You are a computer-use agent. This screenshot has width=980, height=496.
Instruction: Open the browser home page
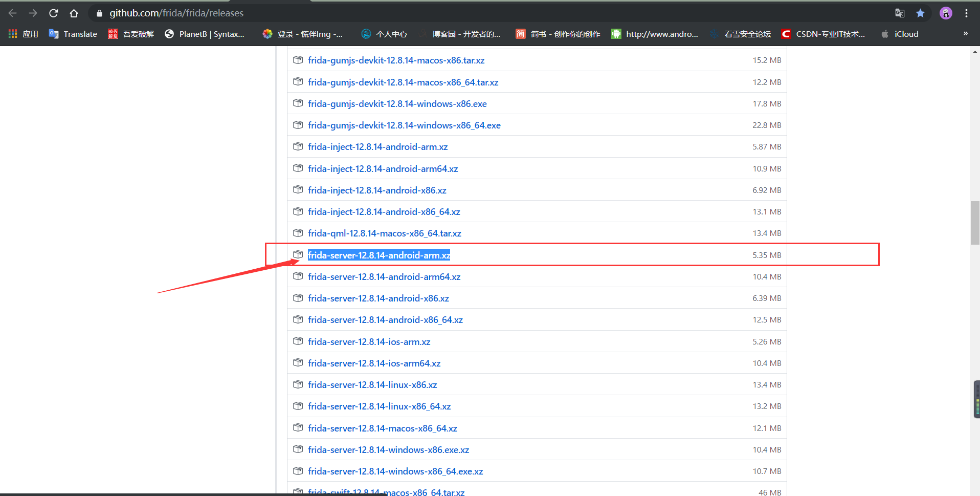pos(74,13)
